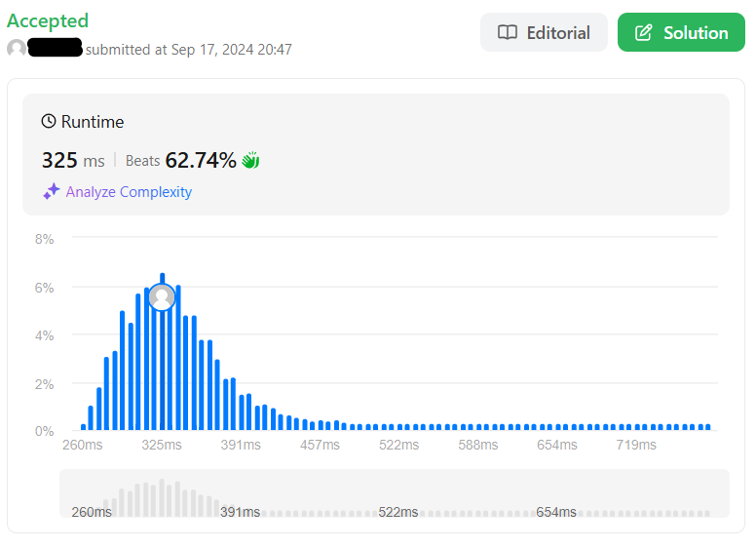Click the 457ms axis label
This screenshot has width=756, height=548.
tap(320, 445)
